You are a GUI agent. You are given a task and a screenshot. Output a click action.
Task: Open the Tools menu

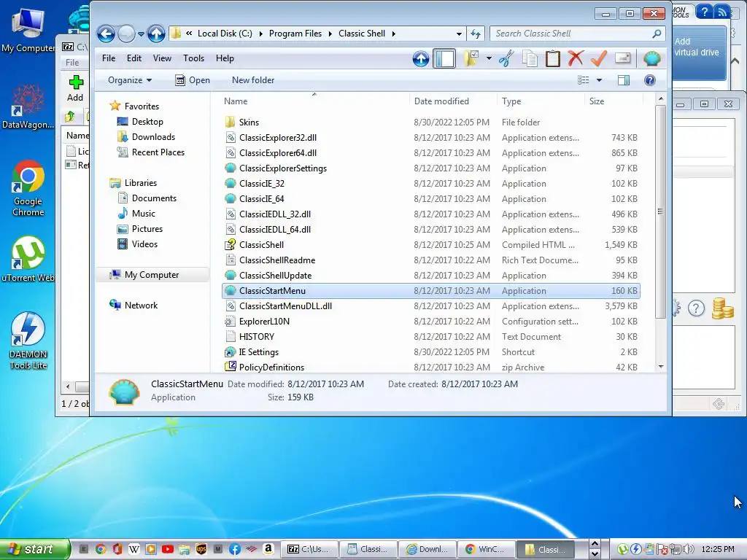(193, 58)
